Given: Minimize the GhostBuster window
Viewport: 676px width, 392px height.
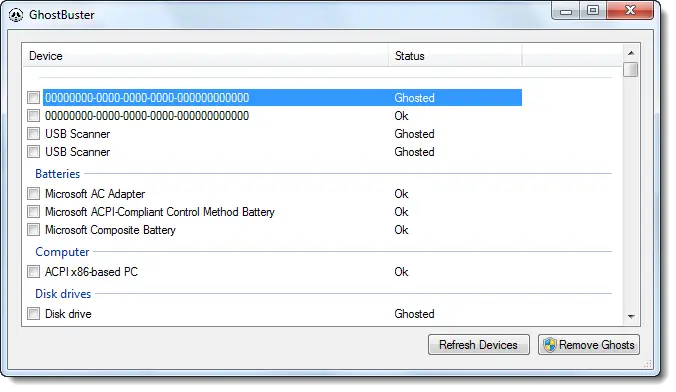Looking at the screenshot, I should point(566,11).
